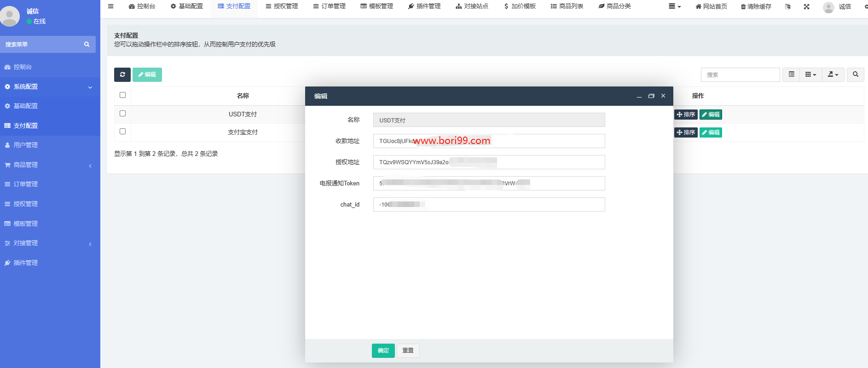Toggle the table card view icon
This screenshot has height=368, width=868.
[791, 75]
